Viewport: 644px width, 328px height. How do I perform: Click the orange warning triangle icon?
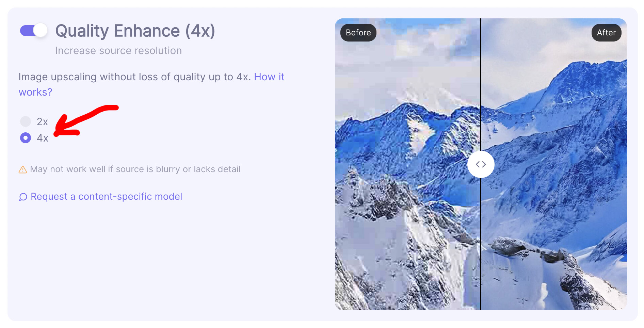tap(23, 169)
